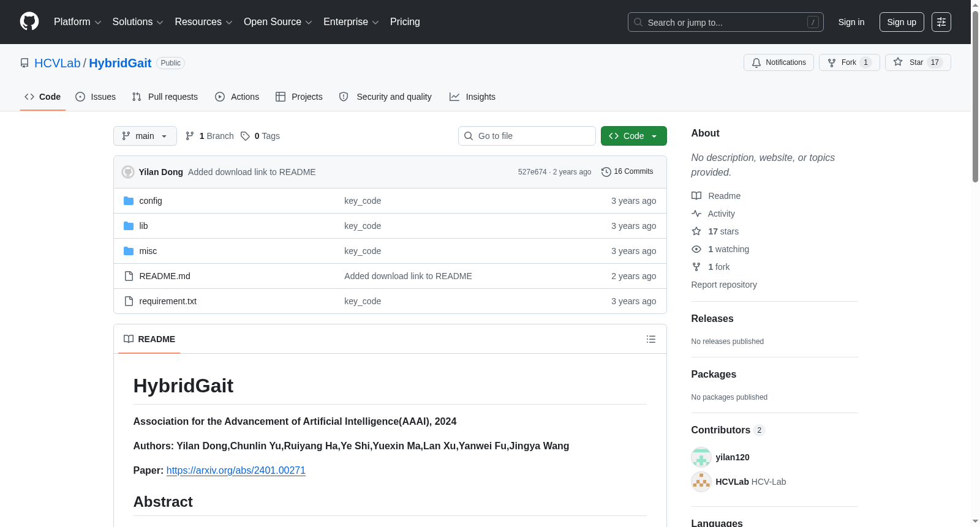
Task: Click the lib folder icon
Action: [129, 226]
